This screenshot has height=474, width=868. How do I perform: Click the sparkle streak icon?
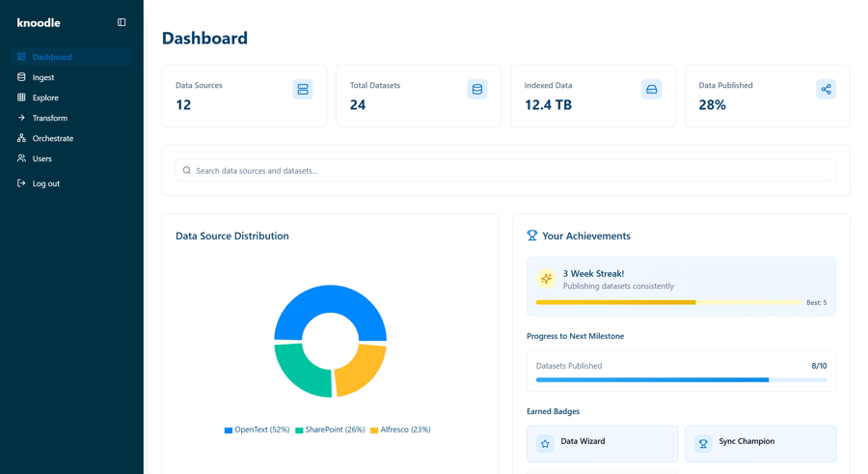coord(546,278)
